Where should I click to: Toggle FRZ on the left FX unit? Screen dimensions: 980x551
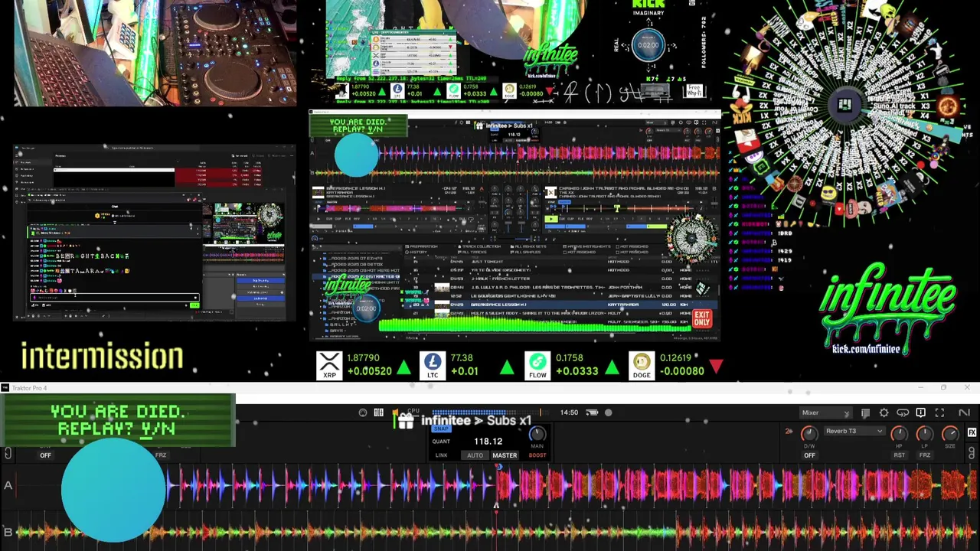pos(161,455)
